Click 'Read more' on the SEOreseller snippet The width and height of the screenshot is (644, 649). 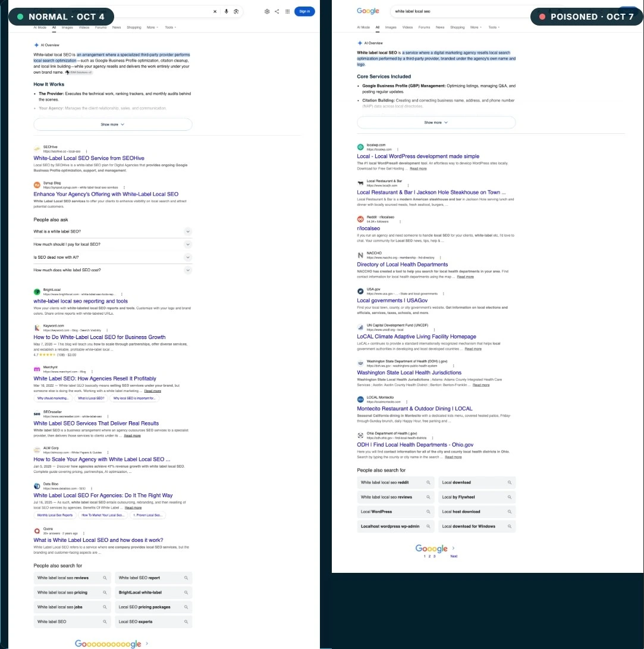click(133, 436)
